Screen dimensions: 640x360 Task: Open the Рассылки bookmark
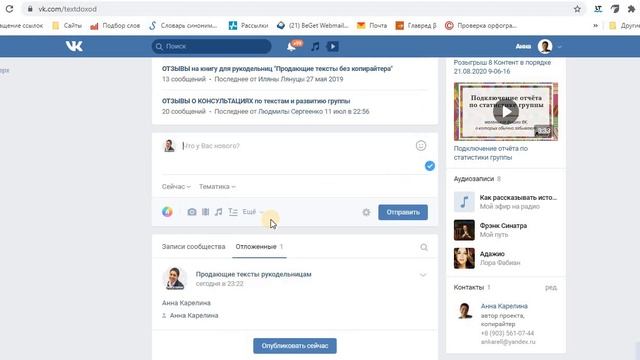point(249,25)
